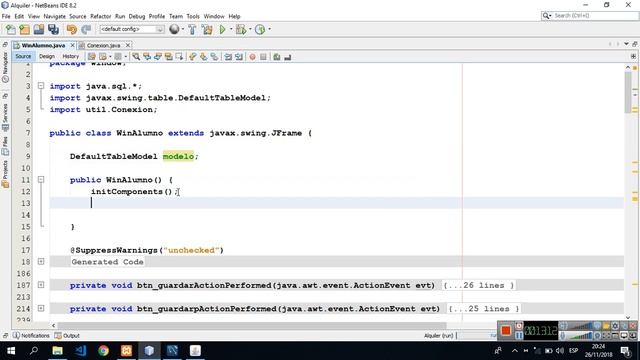
Task: Click the Uncomment icon in editor toolbar
Action: pos(288,57)
